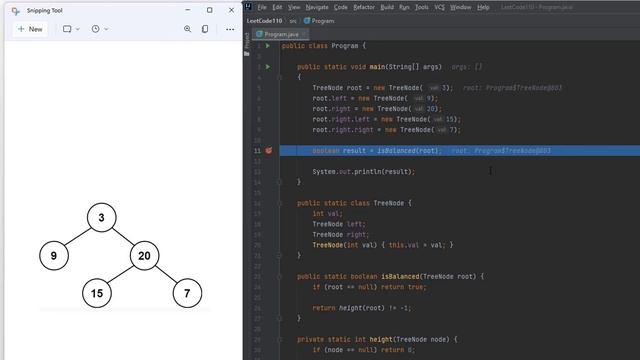Collapse the main method fold marker
This screenshot has height=360, width=640.
tap(280, 77)
